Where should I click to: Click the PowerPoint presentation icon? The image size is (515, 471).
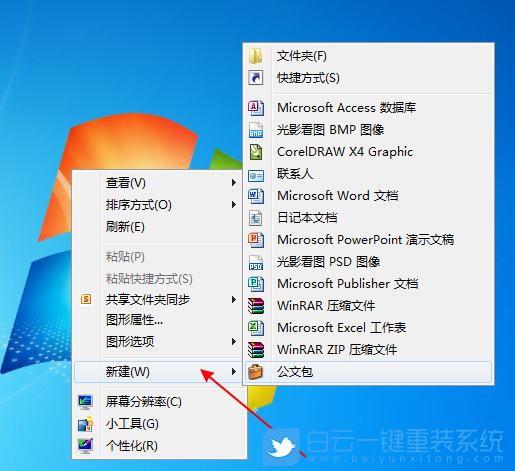(x=256, y=240)
